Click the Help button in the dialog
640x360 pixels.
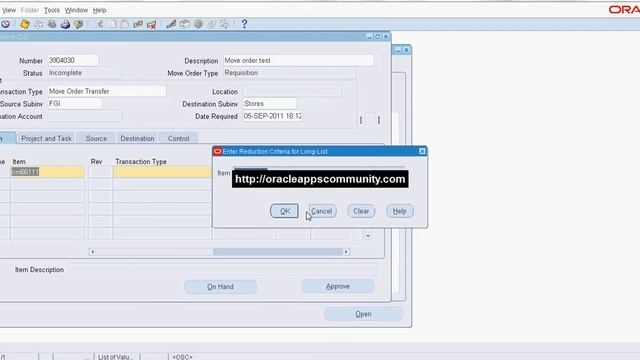pos(399,211)
